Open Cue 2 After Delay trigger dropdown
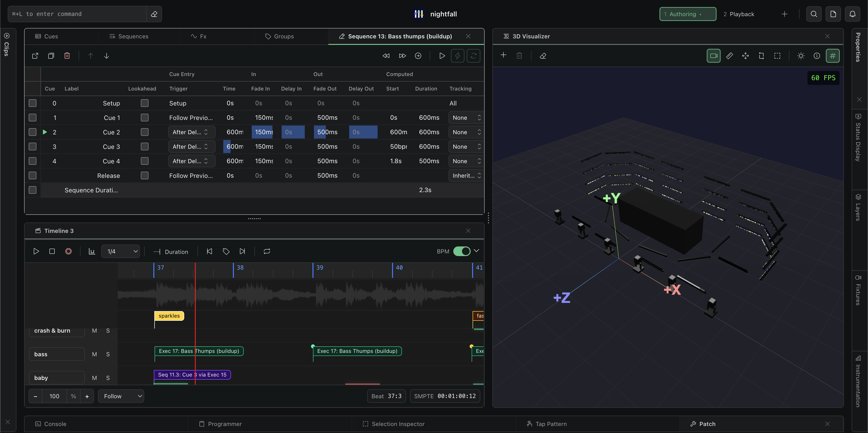Screen dimensions: 868x433 [x=191, y=132]
